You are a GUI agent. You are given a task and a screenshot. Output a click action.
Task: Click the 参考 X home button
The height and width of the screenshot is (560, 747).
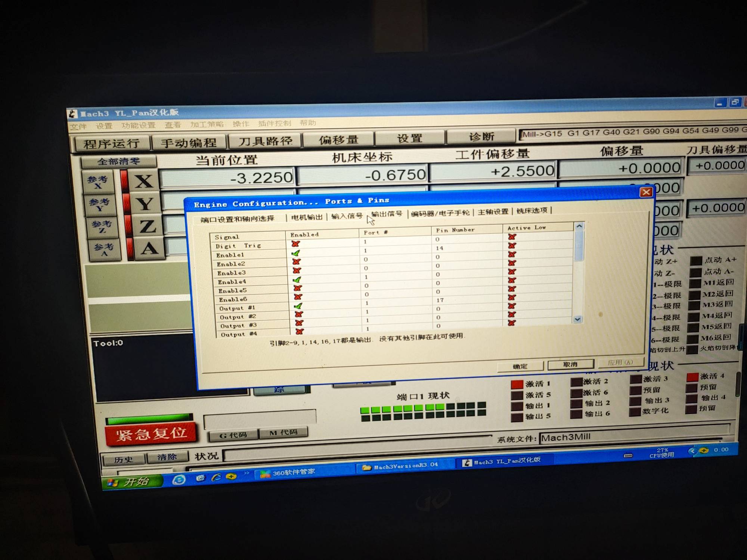[98, 182]
